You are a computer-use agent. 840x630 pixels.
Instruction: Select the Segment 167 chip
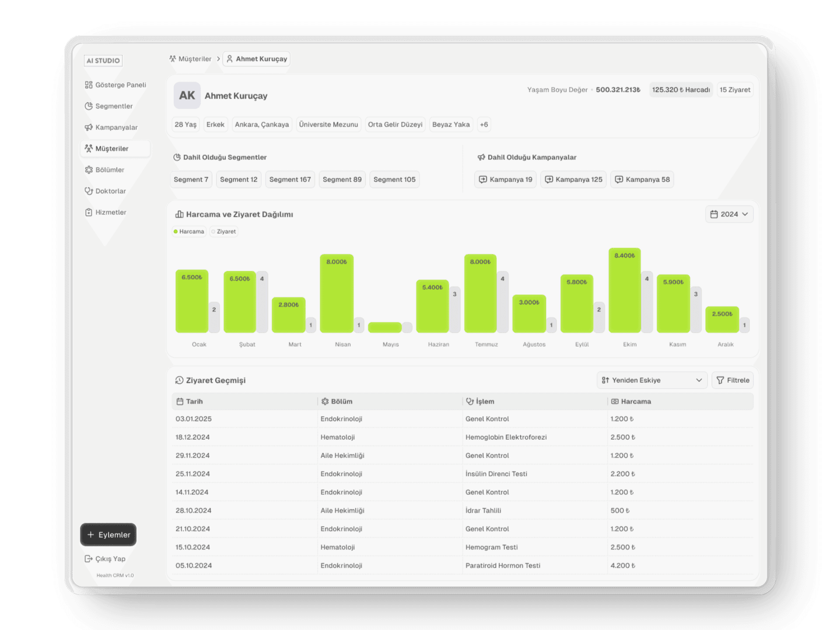pos(290,179)
